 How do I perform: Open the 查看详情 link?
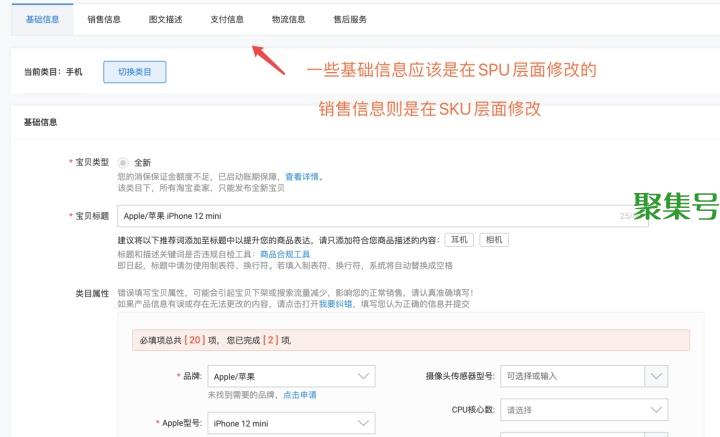[x=303, y=177]
